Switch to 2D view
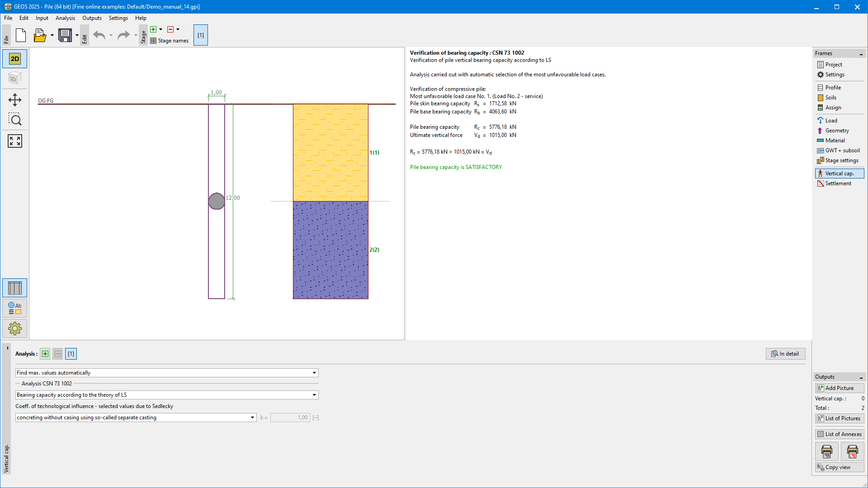This screenshot has width=868, height=488. point(15,59)
